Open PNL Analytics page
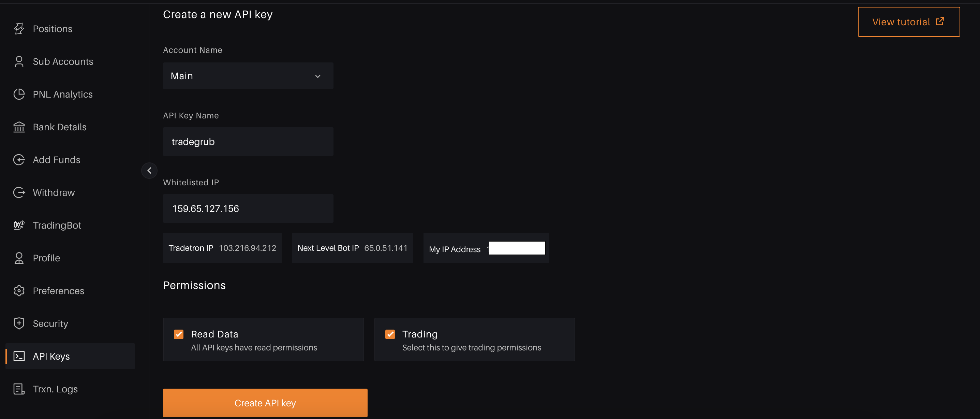This screenshot has height=419, width=980. tap(62, 94)
